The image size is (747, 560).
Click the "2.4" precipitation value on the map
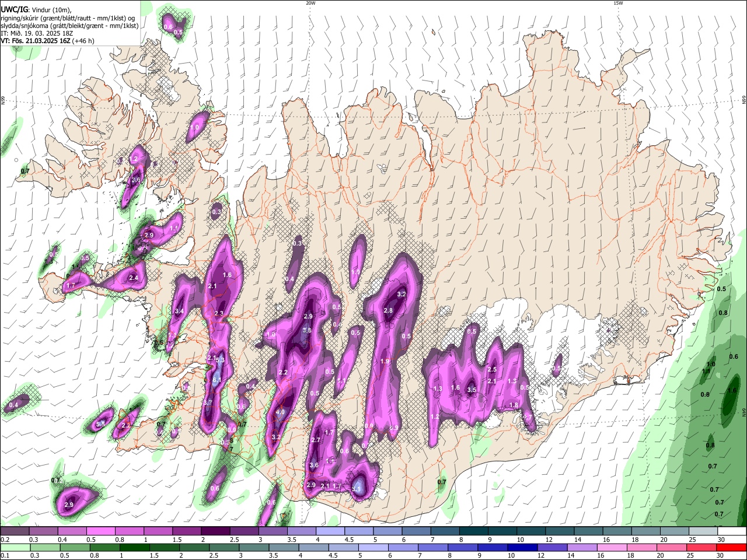134,278
